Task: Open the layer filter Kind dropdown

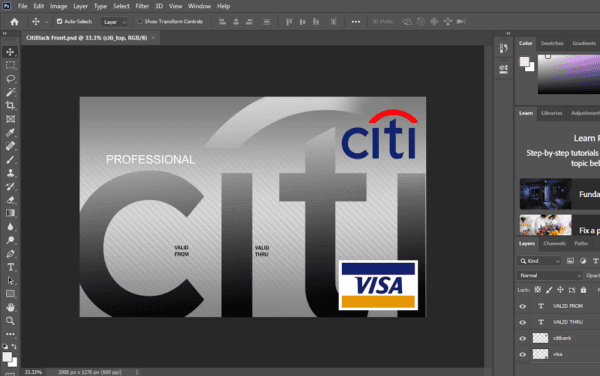Action: click(x=540, y=261)
